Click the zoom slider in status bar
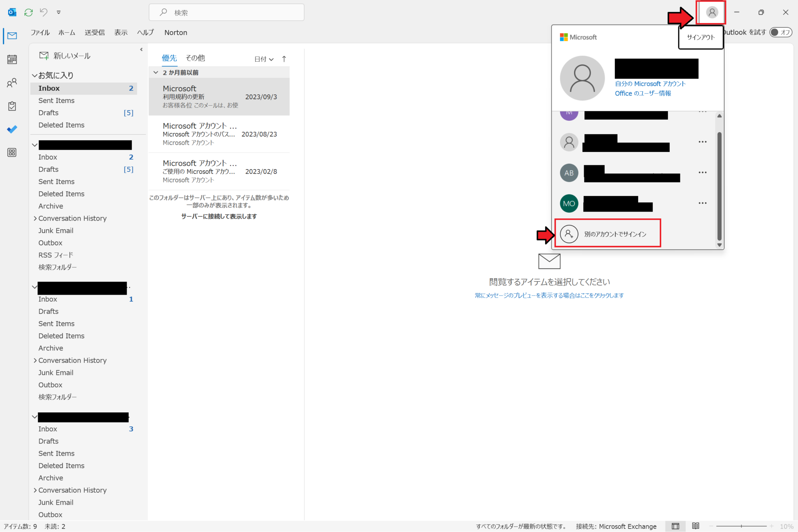This screenshot has width=798, height=532. 741,526
